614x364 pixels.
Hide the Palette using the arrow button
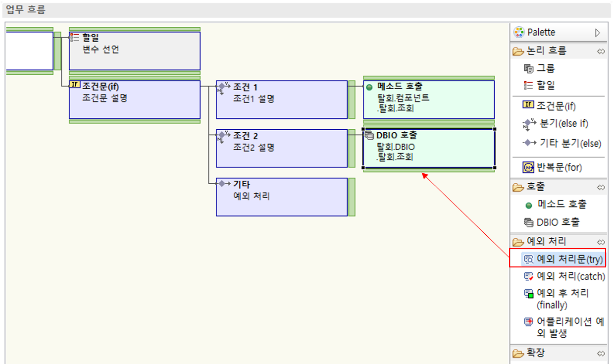point(598,33)
